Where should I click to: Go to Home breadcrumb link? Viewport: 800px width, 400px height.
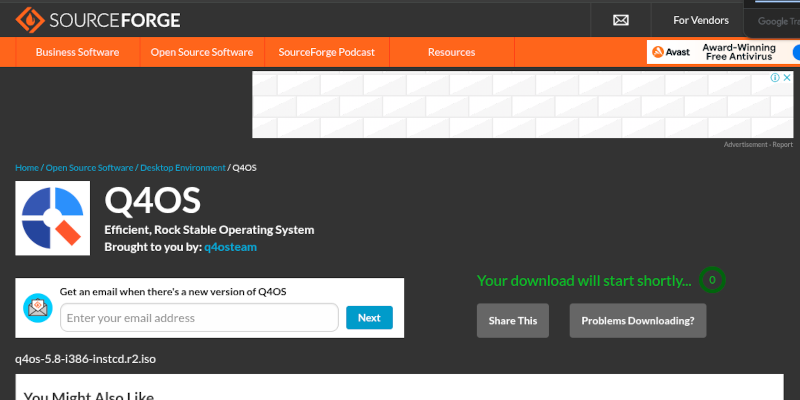point(27,168)
